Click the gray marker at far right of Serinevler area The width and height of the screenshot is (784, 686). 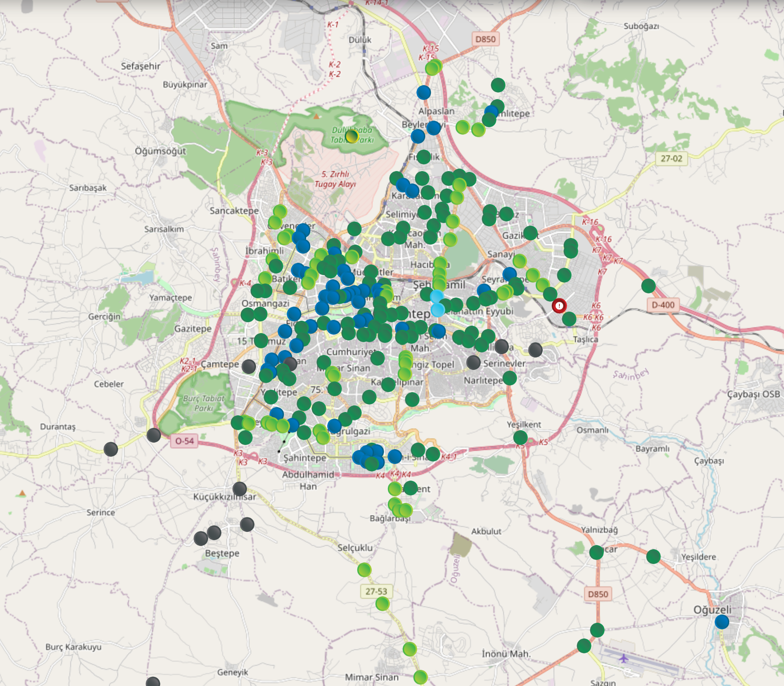pyautogui.click(x=535, y=350)
